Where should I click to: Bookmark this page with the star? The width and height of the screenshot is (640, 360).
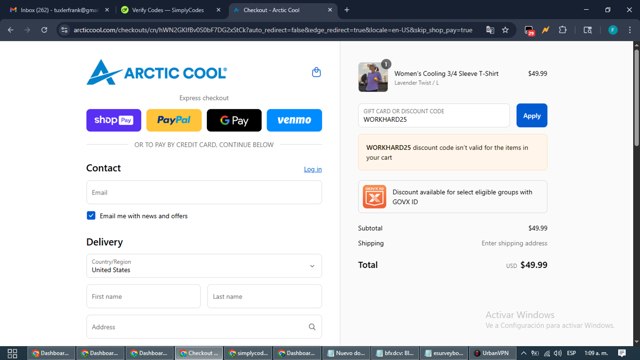tap(505, 30)
